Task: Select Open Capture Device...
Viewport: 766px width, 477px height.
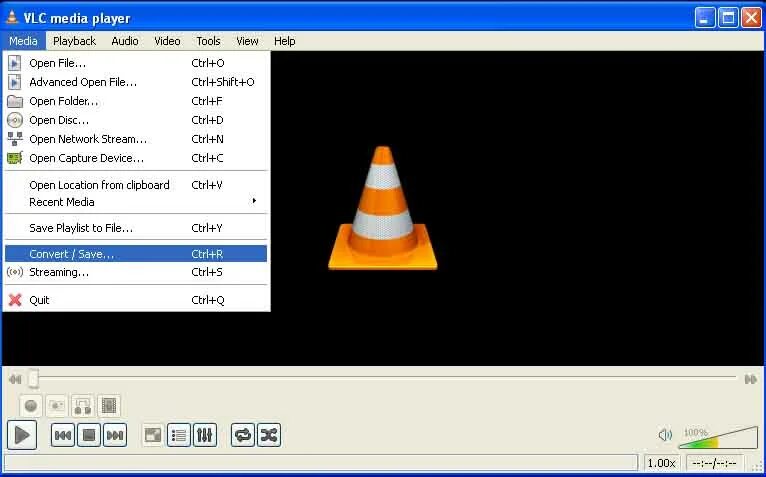Action: (x=136, y=158)
